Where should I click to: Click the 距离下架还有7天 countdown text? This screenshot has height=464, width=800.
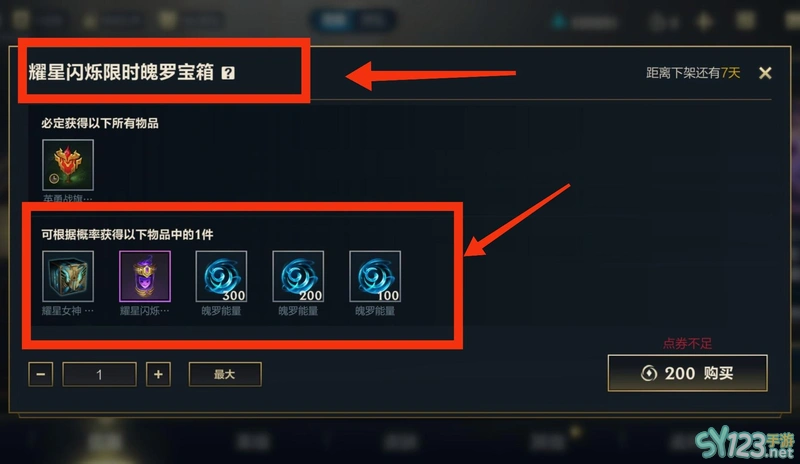(693, 73)
